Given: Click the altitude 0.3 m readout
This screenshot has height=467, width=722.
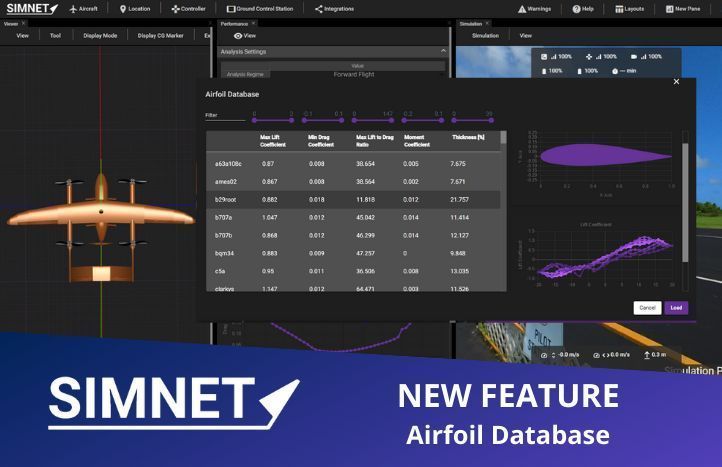Looking at the screenshot, I should (x=655, y=355).
